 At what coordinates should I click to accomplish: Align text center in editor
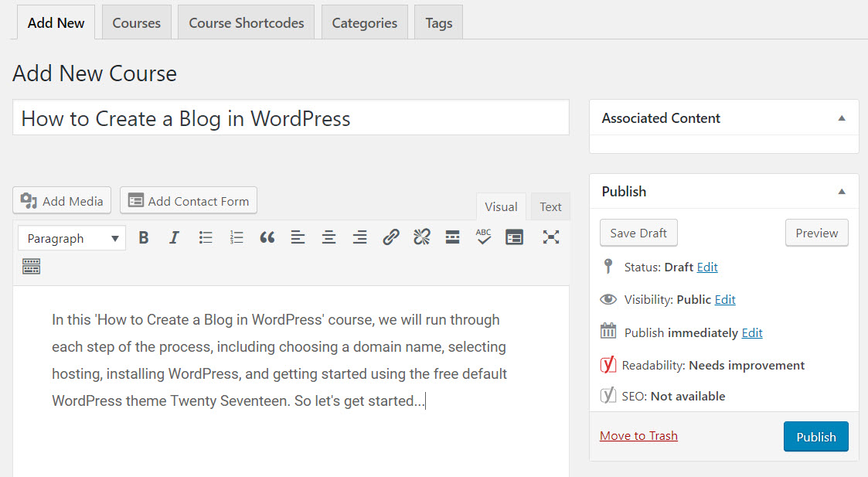[x=328, y=237]
